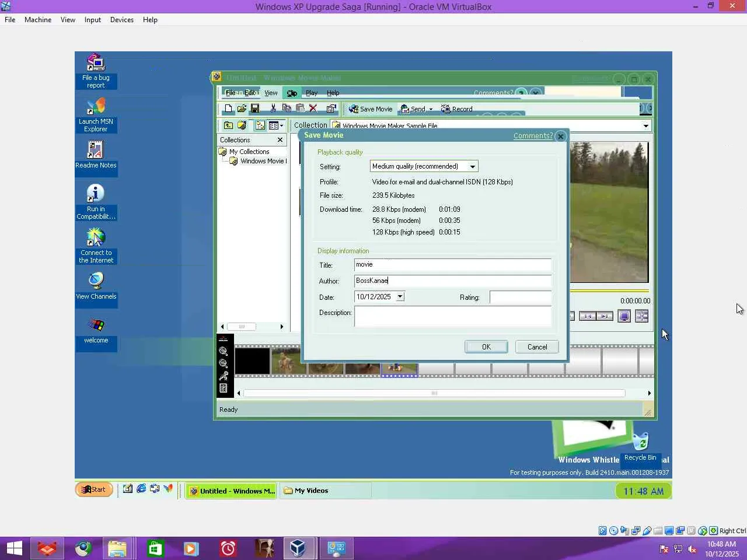Click Save Movie in the toolbar
This screenshot has height=560, width=747.
pyautogui.click(x=371, y=109)
